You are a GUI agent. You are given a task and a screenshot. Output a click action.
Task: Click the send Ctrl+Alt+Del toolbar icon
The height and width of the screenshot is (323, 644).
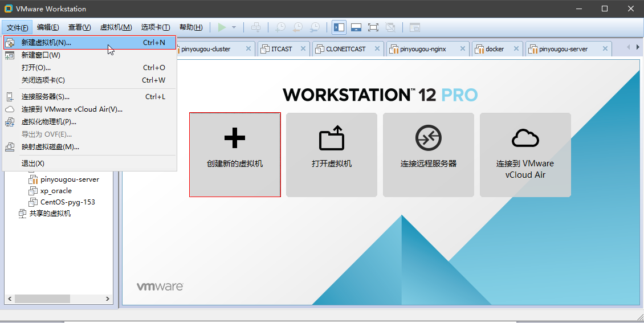(256, 27)
